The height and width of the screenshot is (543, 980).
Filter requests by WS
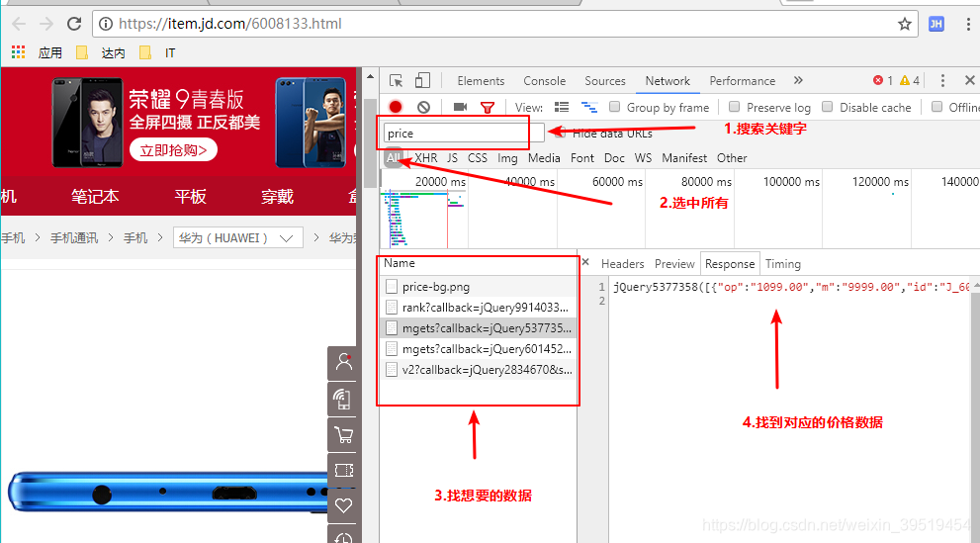(643, 158)
